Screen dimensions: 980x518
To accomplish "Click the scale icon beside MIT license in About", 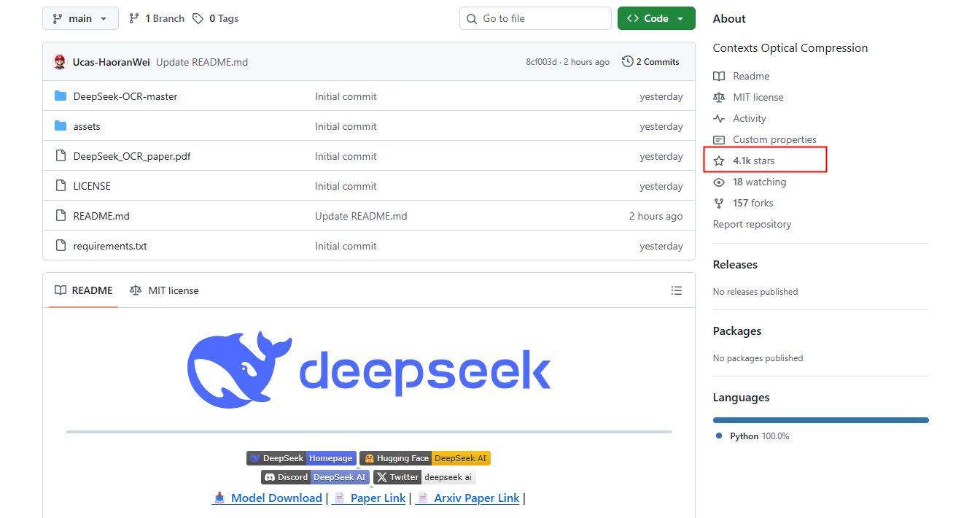I will coord(719,97).
